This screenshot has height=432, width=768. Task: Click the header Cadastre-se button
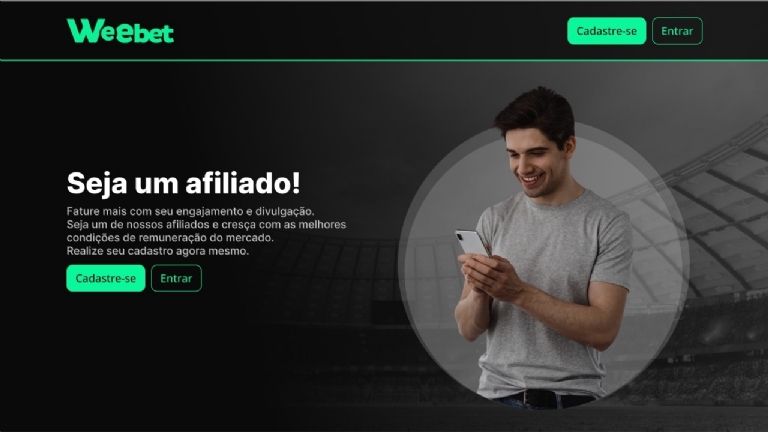pyautogui.click(x=606, y=31)
